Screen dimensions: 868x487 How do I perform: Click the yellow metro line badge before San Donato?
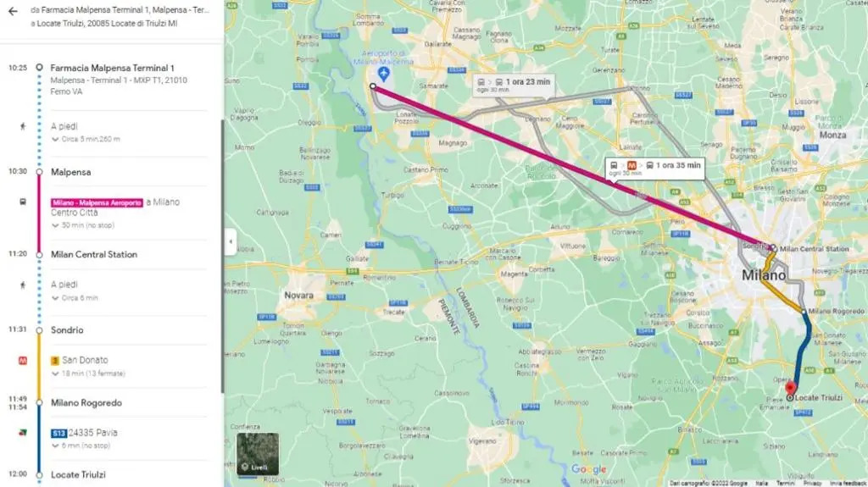55,361
